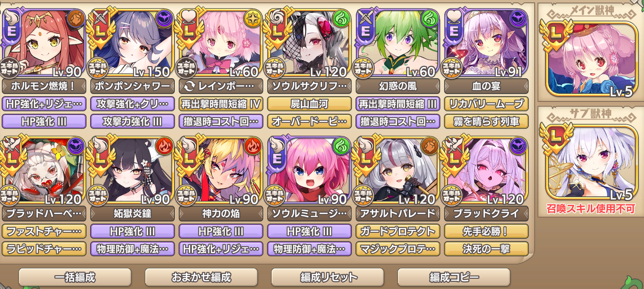This screenshot has width=644, height=289.
Task: Toggle skill auto badge on Lv91 character
Action: click(x=452, y=68)
